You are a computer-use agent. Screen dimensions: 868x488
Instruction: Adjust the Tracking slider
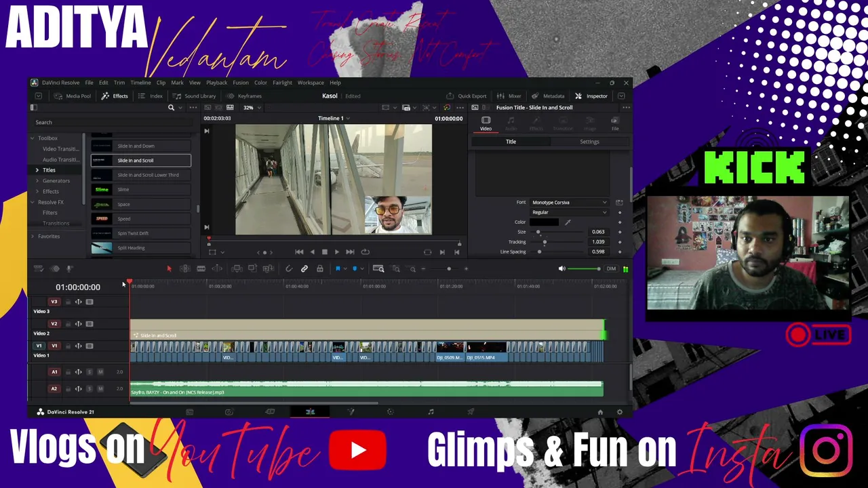click(x=545, y=242)
